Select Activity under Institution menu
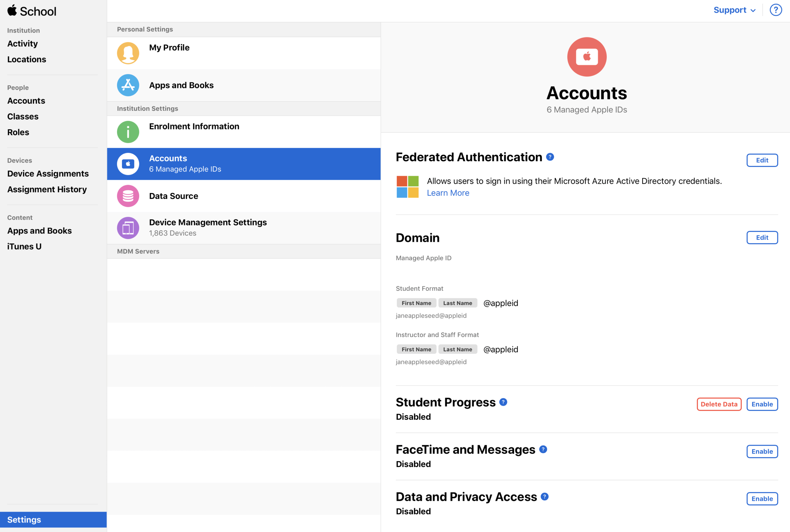The image size is (790, 532). pos(22,43)
